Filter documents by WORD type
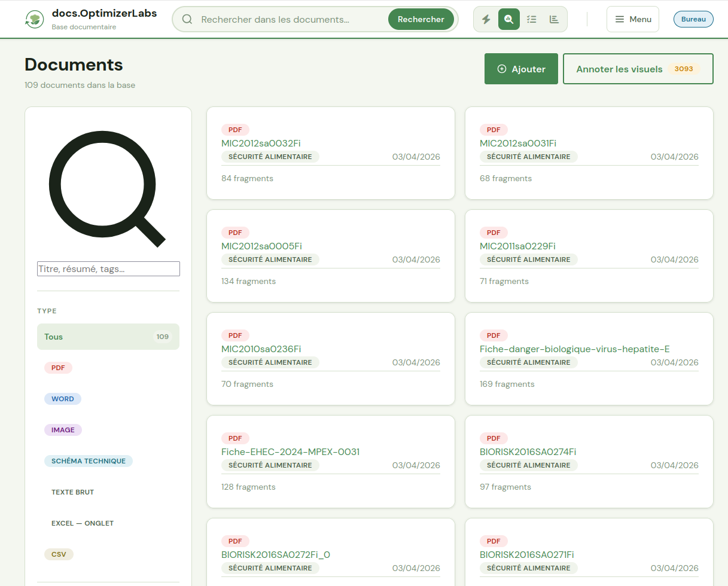The image size is (728, 586). tap(63, 399)
